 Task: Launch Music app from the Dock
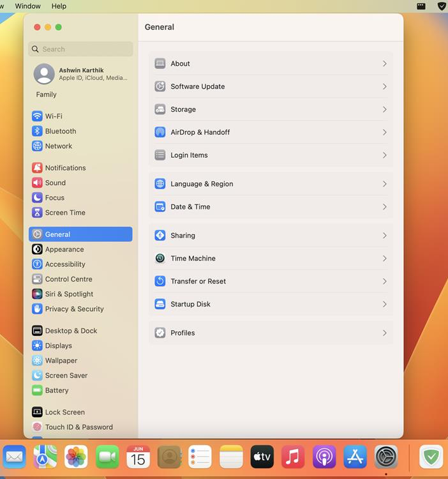pyautogui.click(x=293, y=457)
